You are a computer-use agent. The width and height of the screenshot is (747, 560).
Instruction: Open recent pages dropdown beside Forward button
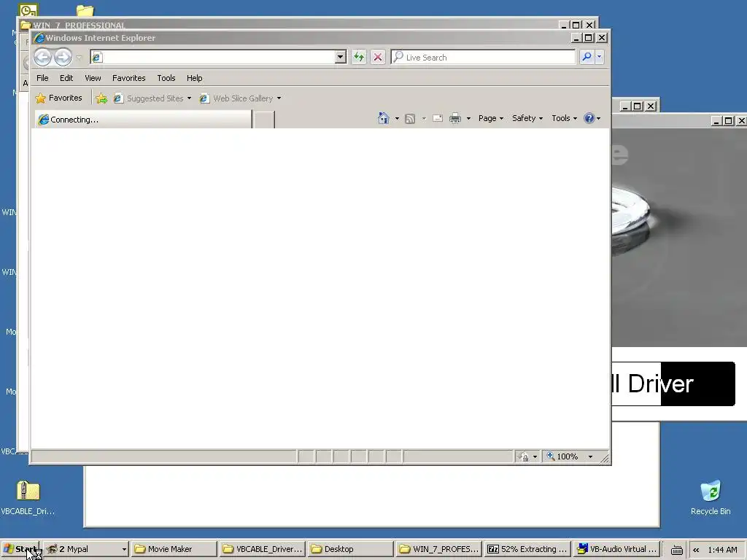click(x=79, y=58)
